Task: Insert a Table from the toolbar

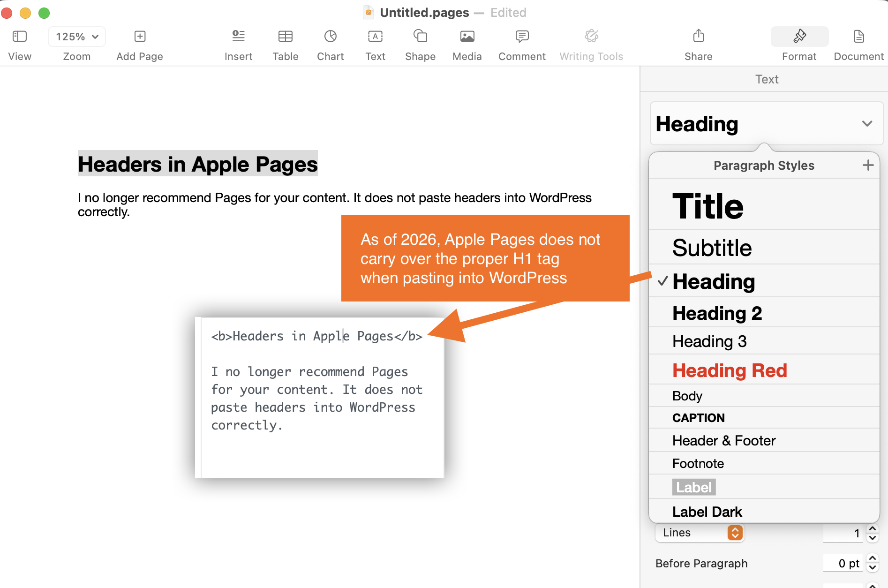Action: [286, 36]
